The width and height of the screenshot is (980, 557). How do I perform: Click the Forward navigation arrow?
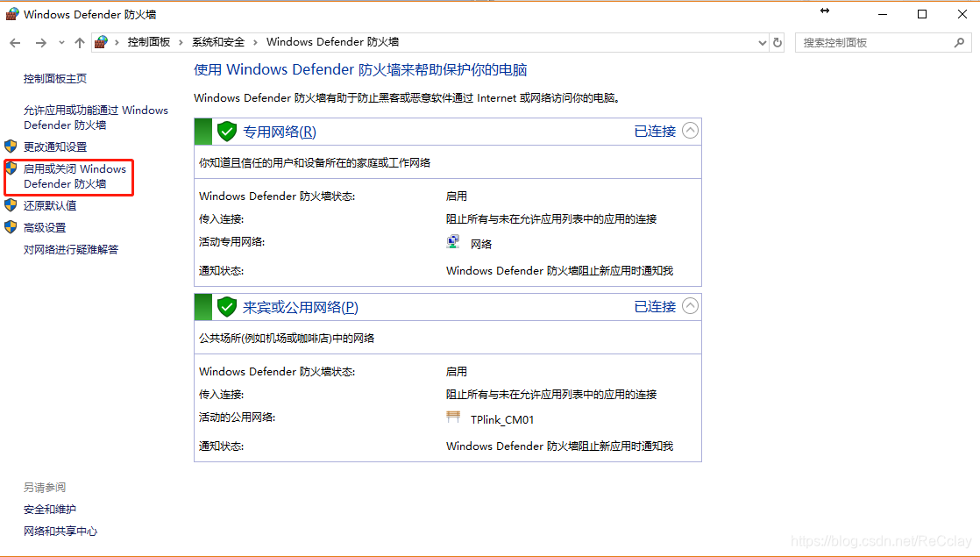40,42
